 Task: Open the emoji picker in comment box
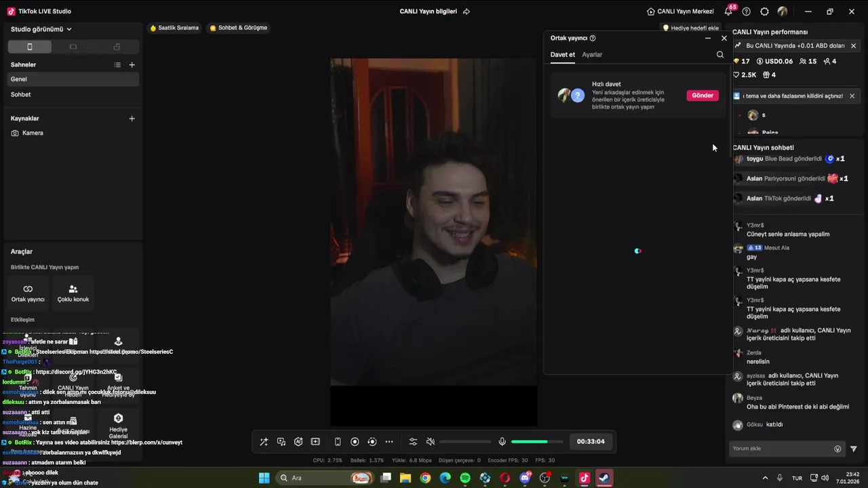837,449
